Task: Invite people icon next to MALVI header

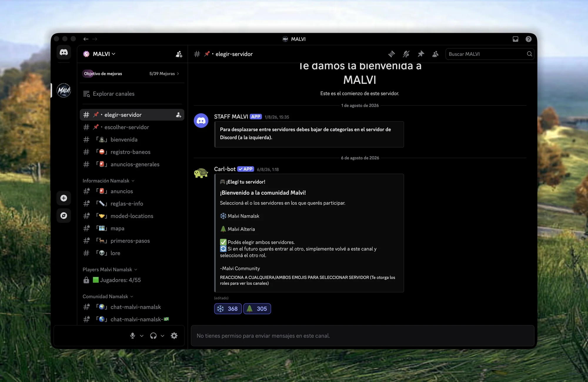Action: click(179, 54)
